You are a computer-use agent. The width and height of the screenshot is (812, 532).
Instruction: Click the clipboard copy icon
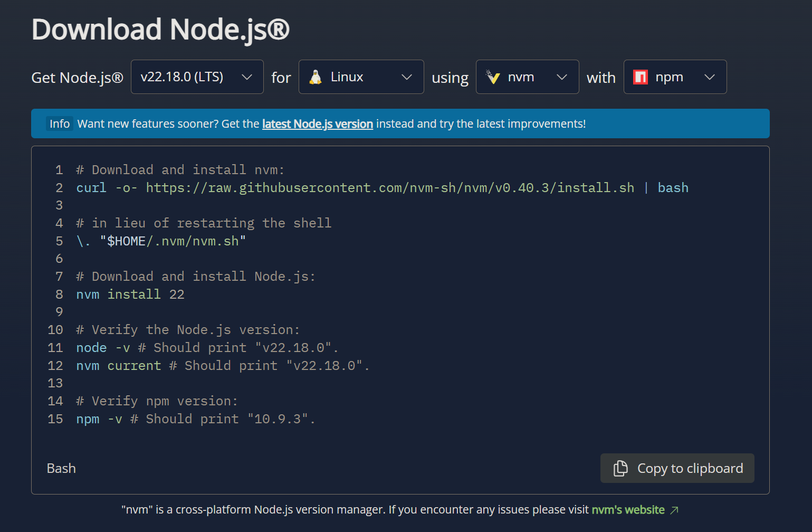coord(620,468)
